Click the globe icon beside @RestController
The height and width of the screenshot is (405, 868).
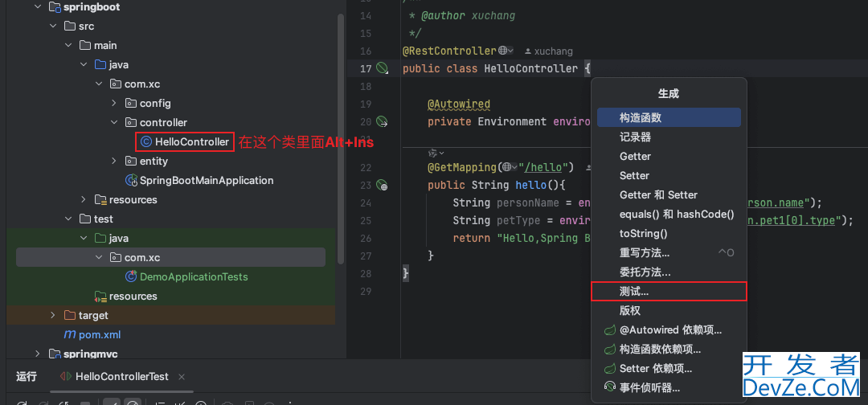(502, 51)
